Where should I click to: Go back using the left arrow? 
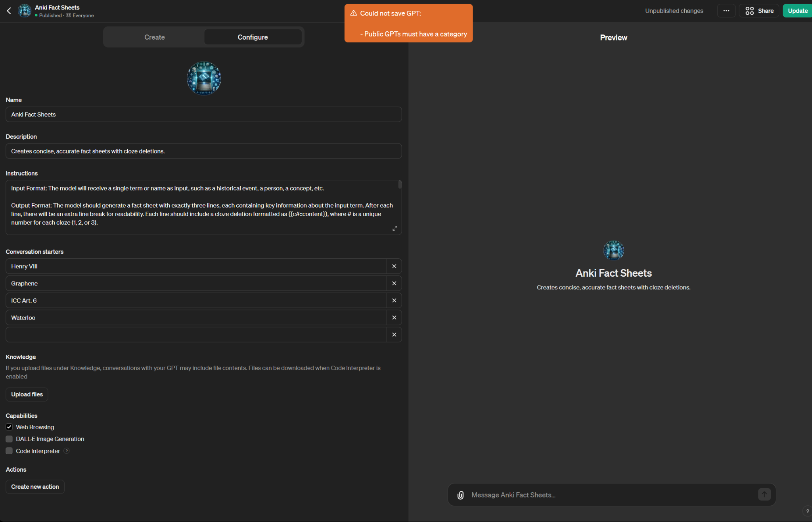[x=9, y=11]
